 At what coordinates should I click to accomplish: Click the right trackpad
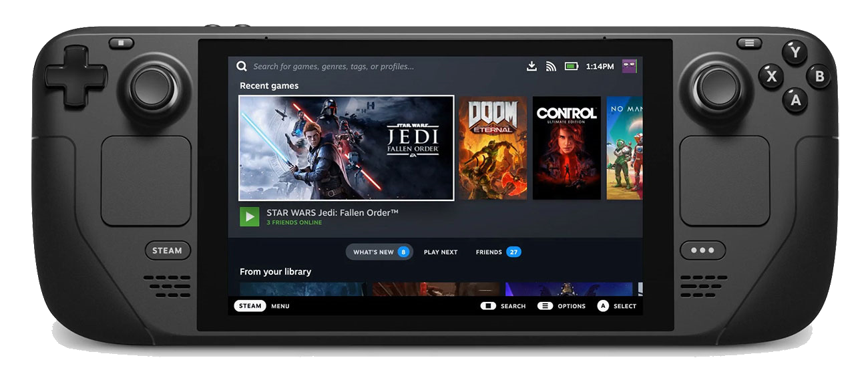(724, 180)
